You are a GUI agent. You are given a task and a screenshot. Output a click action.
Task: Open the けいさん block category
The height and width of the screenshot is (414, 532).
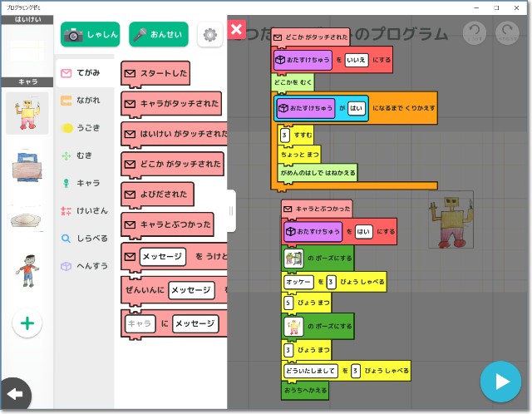click(x=84, y=210)
